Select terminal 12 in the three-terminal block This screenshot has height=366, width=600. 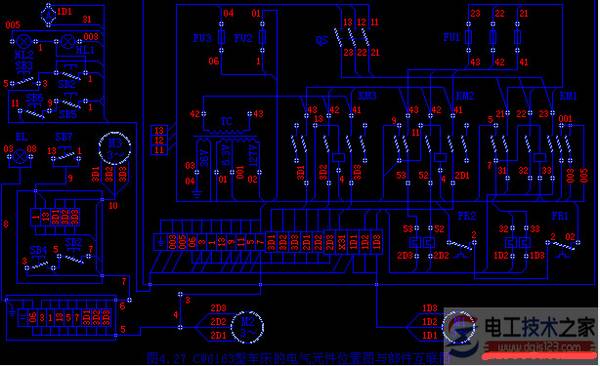click(x=159, y=140)
